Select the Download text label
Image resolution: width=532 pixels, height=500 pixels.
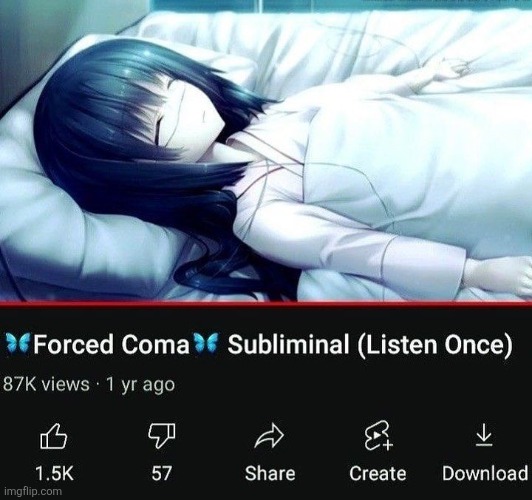click(485, 473)
